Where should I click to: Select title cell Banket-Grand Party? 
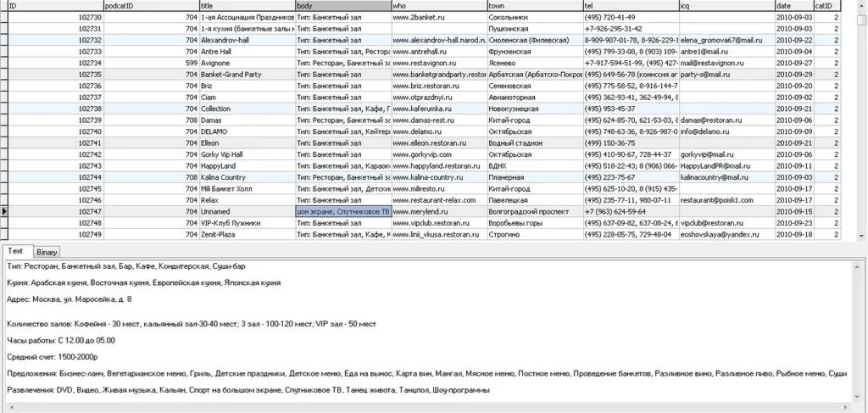click(247, 75)
